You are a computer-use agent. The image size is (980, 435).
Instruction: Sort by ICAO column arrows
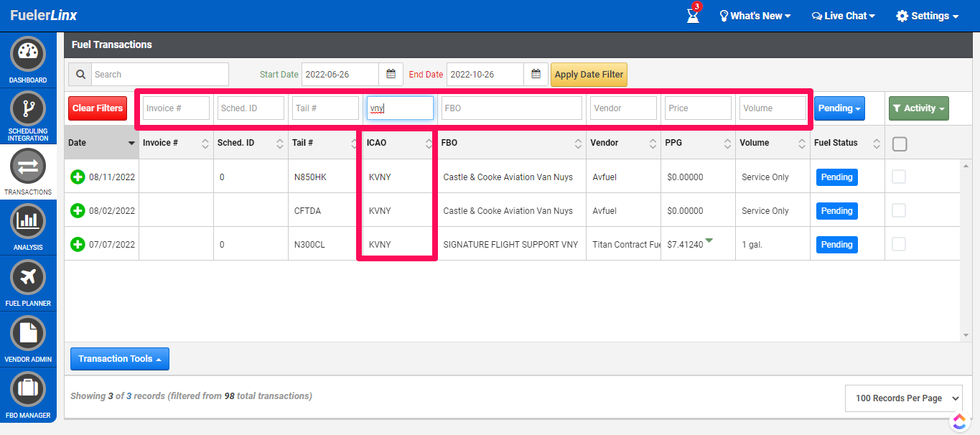tap(429, 143)
